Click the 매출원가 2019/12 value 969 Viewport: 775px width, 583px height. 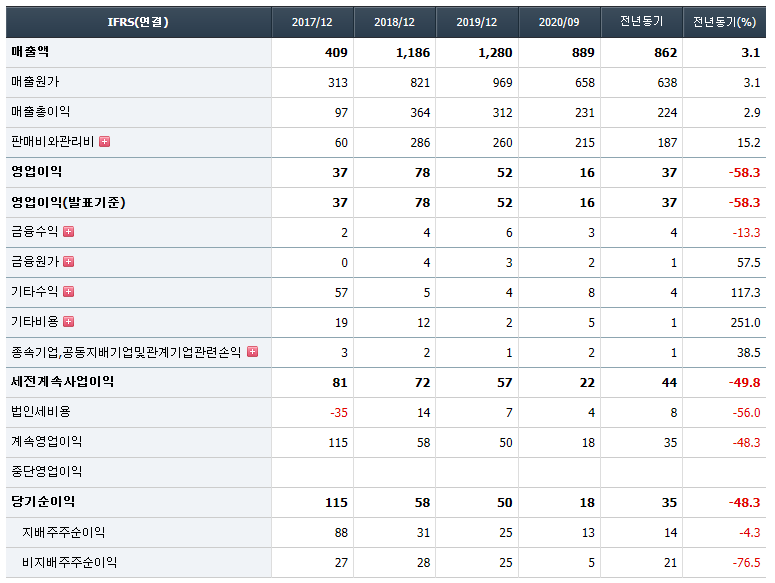click(503, 83)
